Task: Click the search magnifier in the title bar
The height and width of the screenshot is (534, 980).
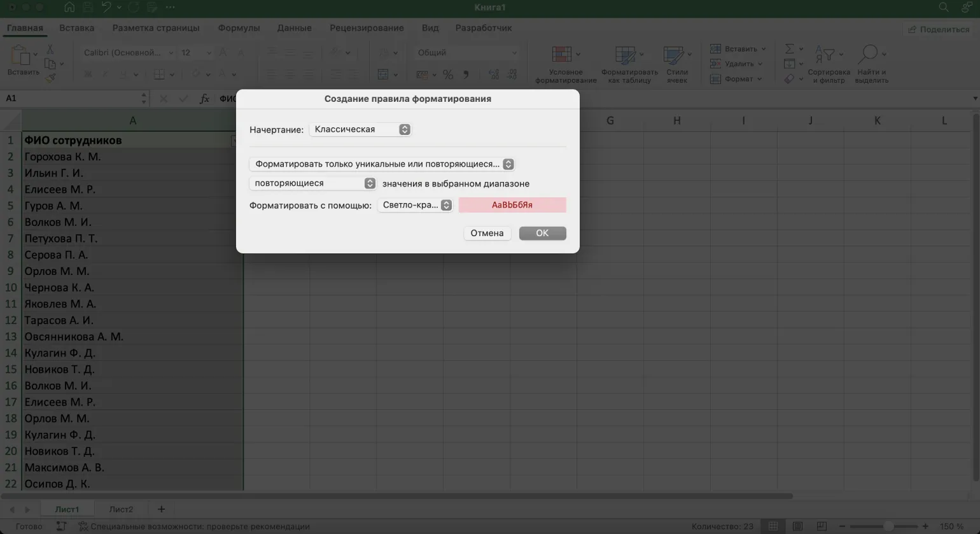Action: point(944,8)
